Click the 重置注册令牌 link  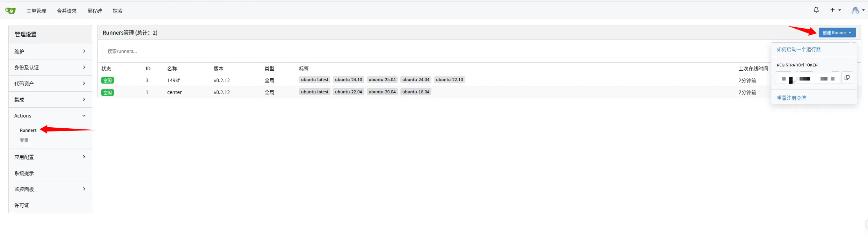click(791, 98)
